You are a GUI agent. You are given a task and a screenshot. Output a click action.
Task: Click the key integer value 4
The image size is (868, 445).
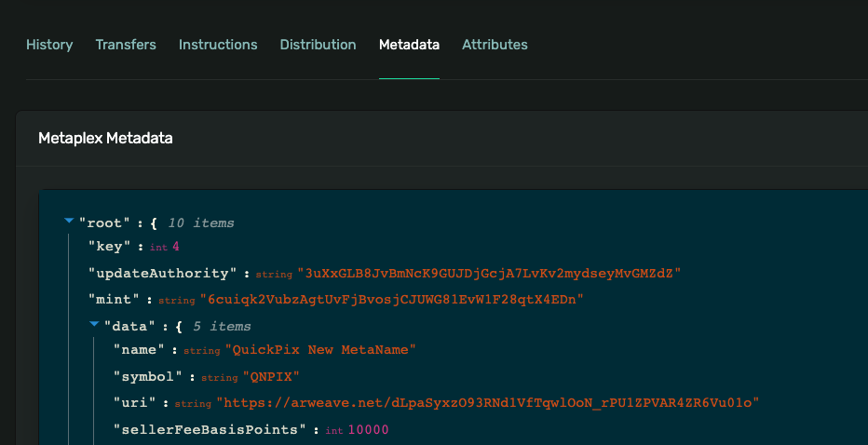tap(175, 247)
